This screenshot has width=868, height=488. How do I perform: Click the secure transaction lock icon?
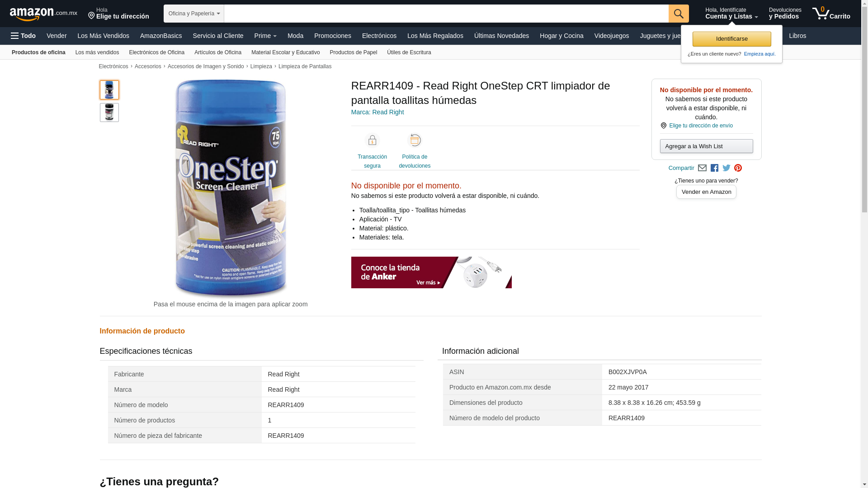coord(372,141)
